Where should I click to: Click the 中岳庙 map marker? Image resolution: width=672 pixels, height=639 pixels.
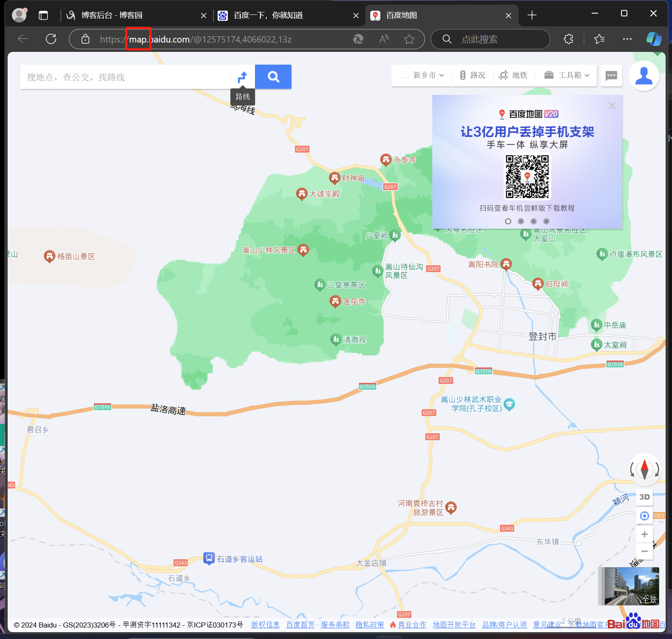click(x=596, y=325)
